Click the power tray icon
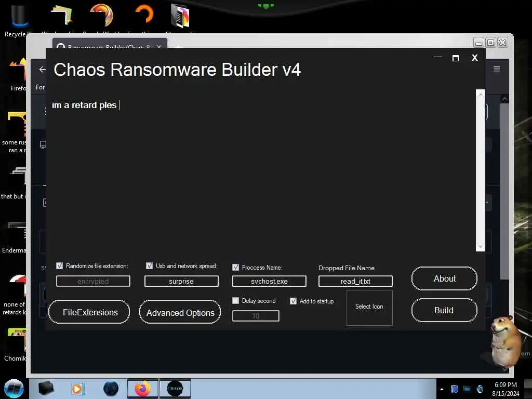 tap(480, 389)
